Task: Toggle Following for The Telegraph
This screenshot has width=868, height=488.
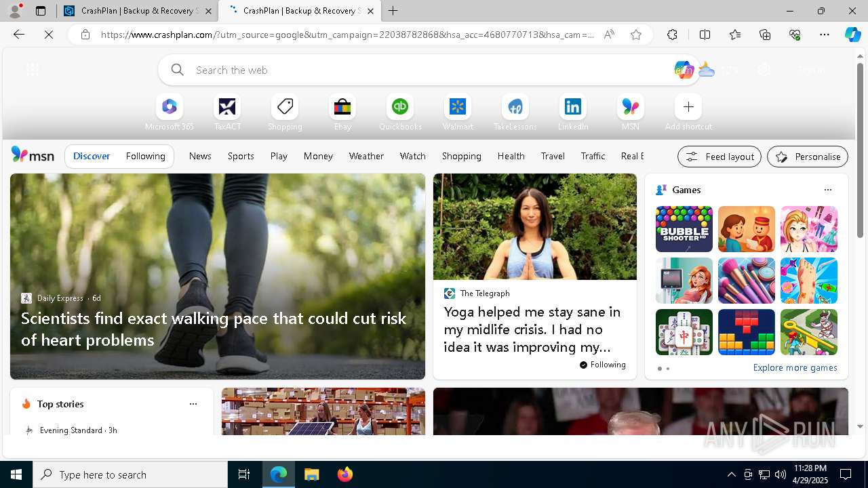Action: tap(603, 365)
